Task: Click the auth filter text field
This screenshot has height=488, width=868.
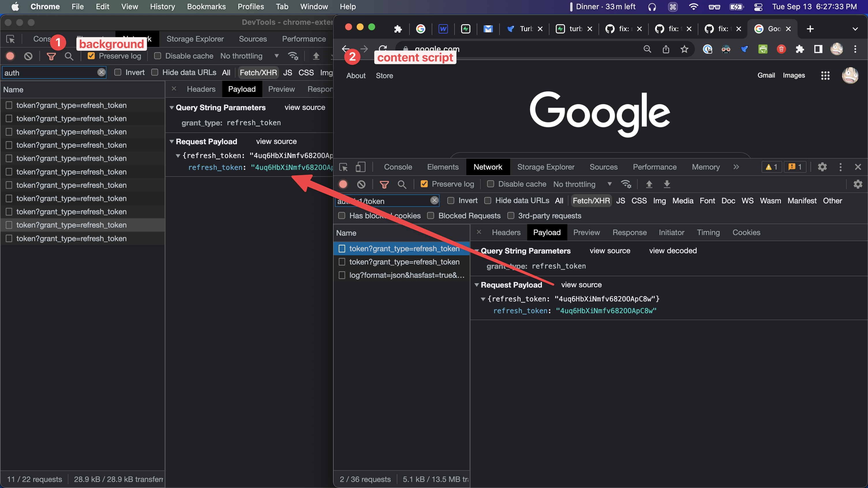Action: coord(50,73)
